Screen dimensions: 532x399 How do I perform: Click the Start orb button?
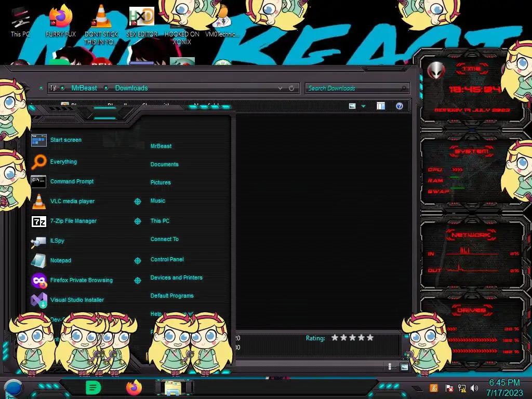pos(13,388)
